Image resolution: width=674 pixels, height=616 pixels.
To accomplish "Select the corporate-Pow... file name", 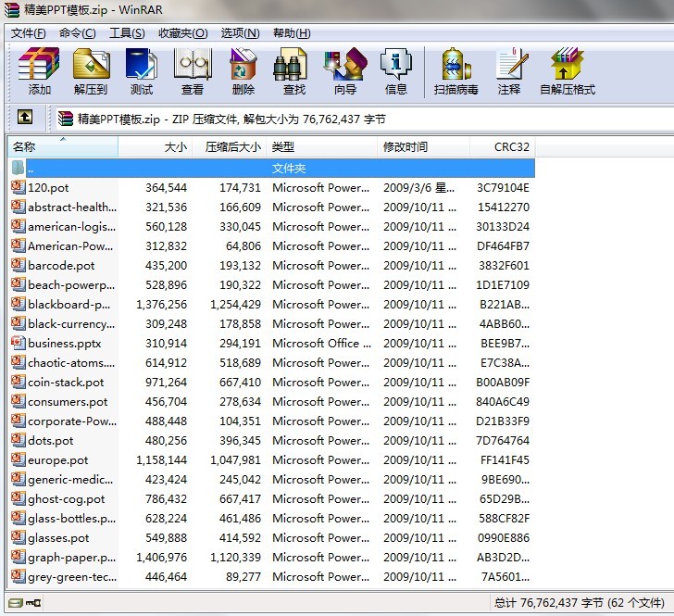I will pos(72,421).
